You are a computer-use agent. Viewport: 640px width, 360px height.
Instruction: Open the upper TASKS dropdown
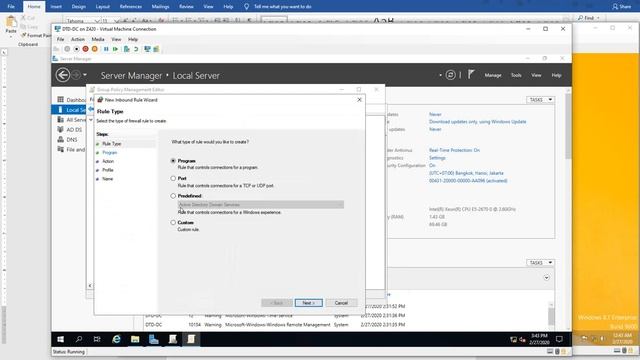click(x=540, y=100)
